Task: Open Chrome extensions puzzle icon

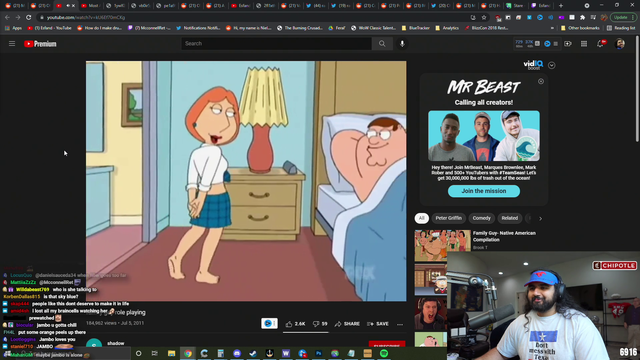Action: coord(582,18)
